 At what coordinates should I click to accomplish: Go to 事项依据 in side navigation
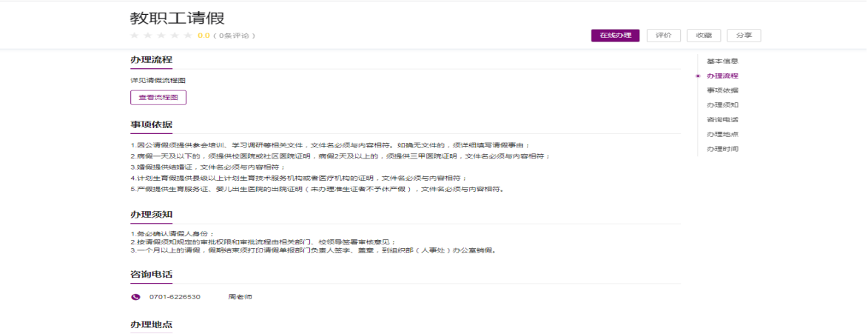click(x=722, y=90)
